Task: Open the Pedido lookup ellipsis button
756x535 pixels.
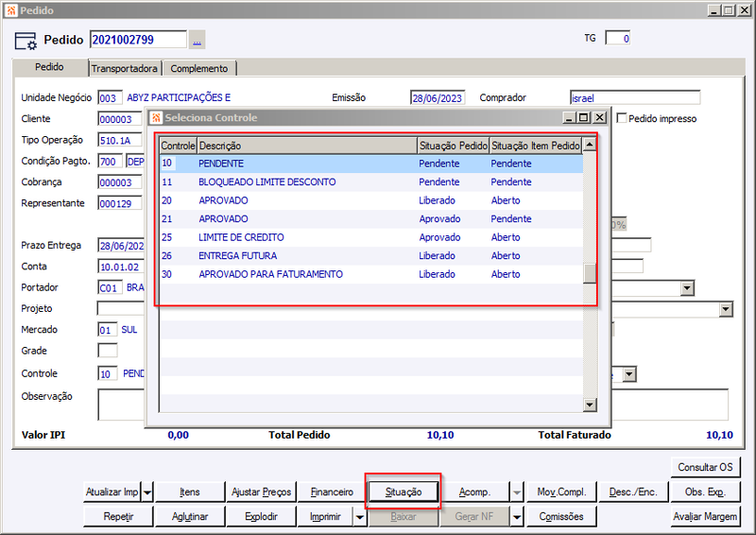Action: click(197, 40)
